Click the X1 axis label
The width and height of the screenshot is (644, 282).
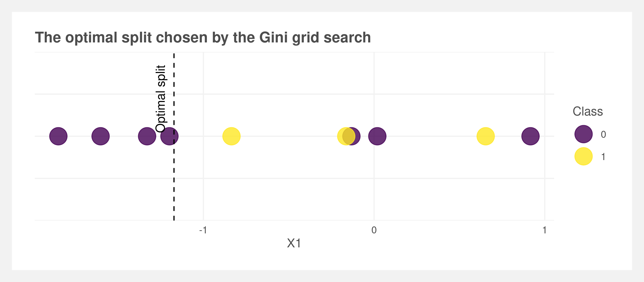click(x=294, y=243)
